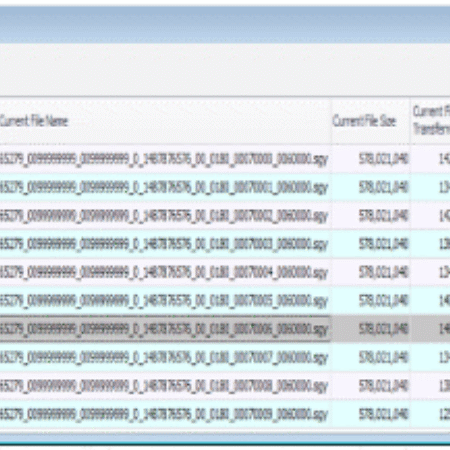Click the blue window title bar at top
The image size is (450, 450).
click(225, 25)
